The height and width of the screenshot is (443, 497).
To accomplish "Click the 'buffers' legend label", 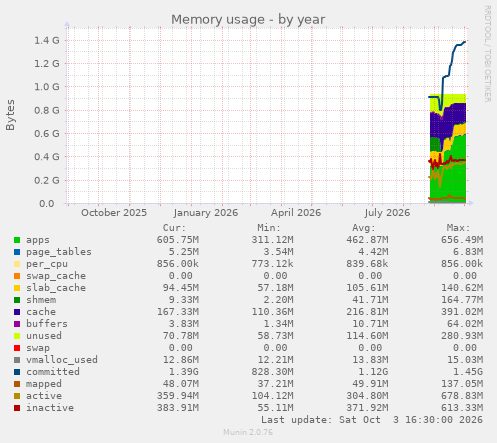I will [x=47, y=324].
